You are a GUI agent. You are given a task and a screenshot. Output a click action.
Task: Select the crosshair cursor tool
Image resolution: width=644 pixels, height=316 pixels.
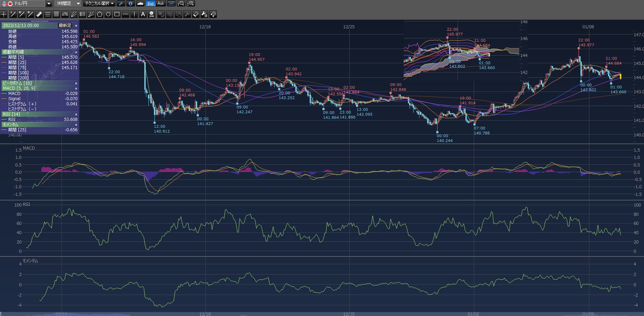[x=4, y=14]
